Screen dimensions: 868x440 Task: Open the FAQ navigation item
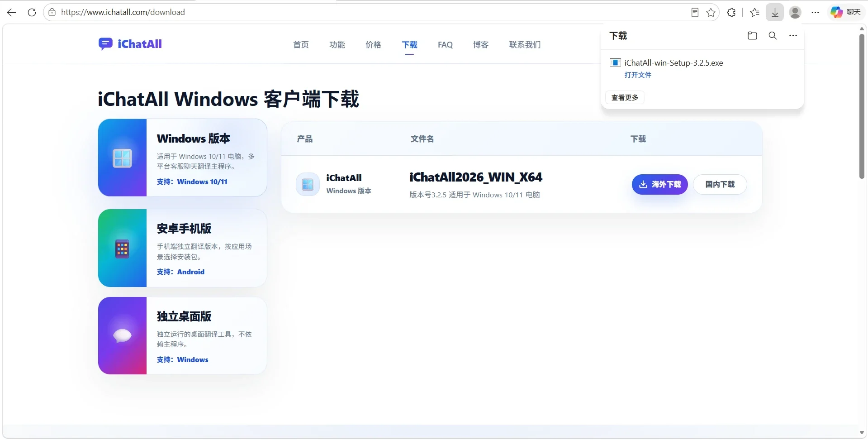[x=445, y=45]
